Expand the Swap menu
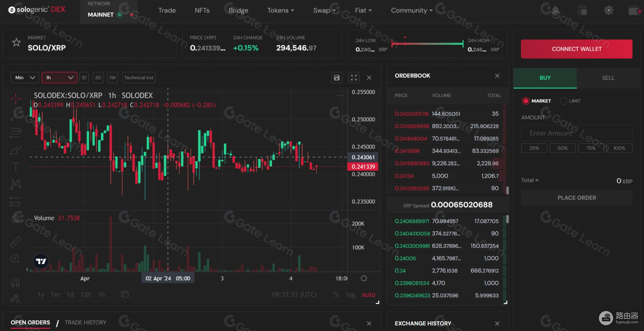 pos(324,10)
